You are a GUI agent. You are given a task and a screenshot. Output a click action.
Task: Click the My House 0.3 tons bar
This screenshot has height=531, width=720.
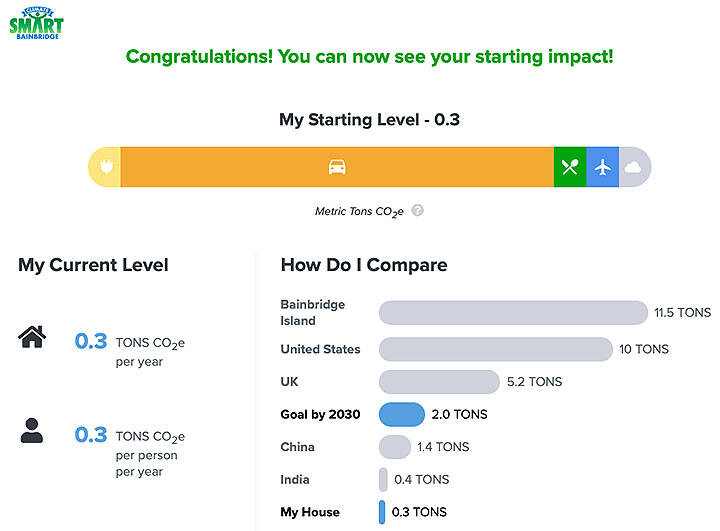point(382,512)
